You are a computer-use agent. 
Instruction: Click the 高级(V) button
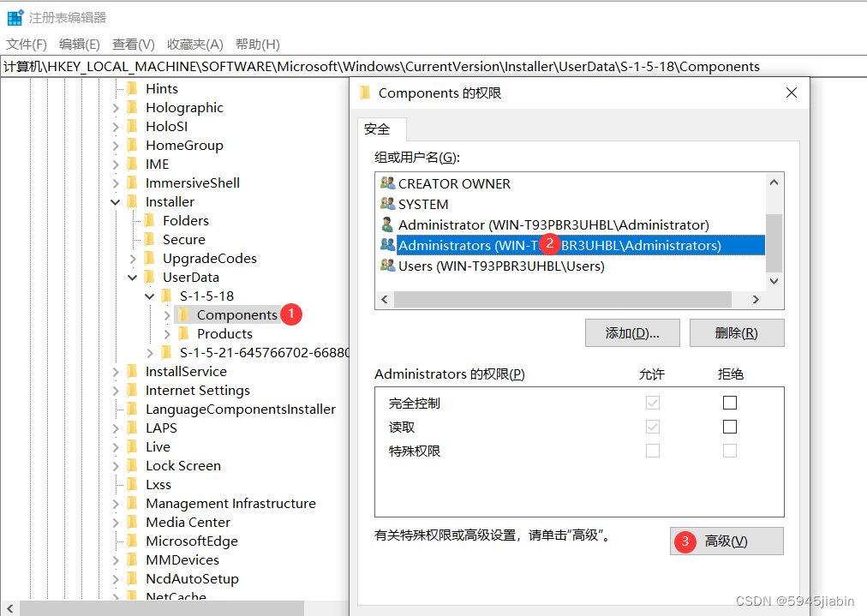[x=726, y=541]
